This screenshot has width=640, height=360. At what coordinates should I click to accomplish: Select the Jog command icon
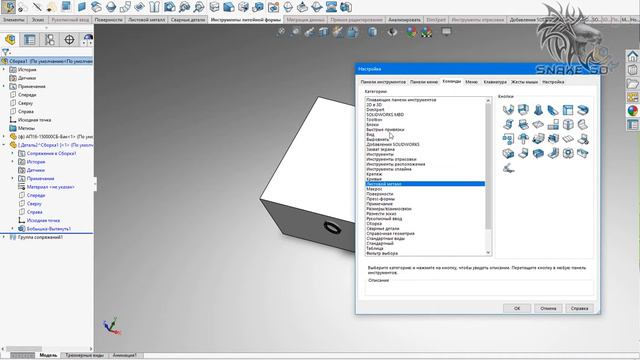click(x=508, y=124)
